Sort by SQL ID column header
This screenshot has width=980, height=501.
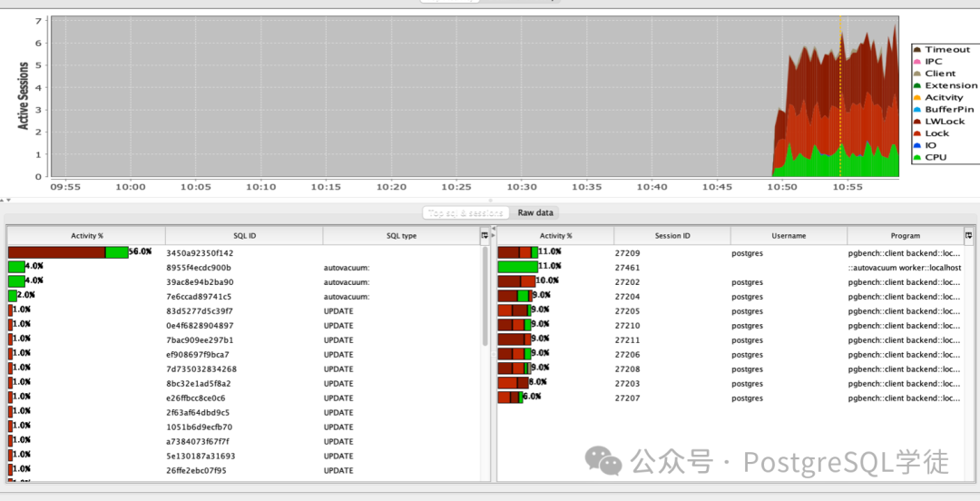coord(244,236)
